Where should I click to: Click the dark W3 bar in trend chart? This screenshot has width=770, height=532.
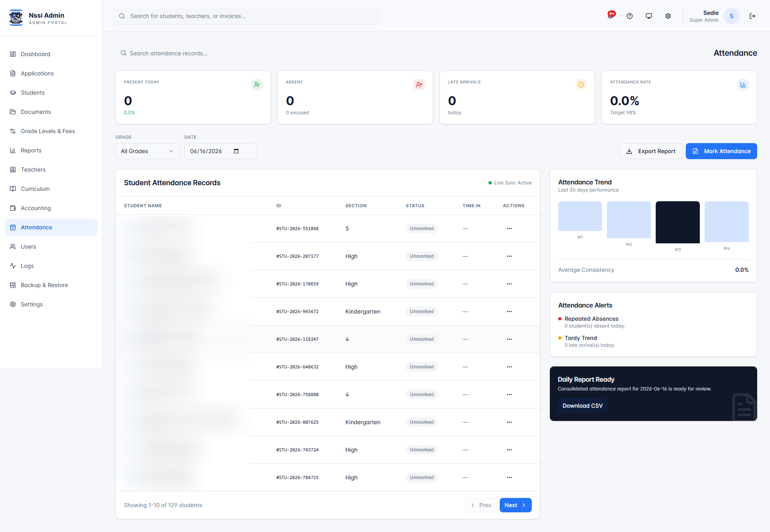[678, 222]
